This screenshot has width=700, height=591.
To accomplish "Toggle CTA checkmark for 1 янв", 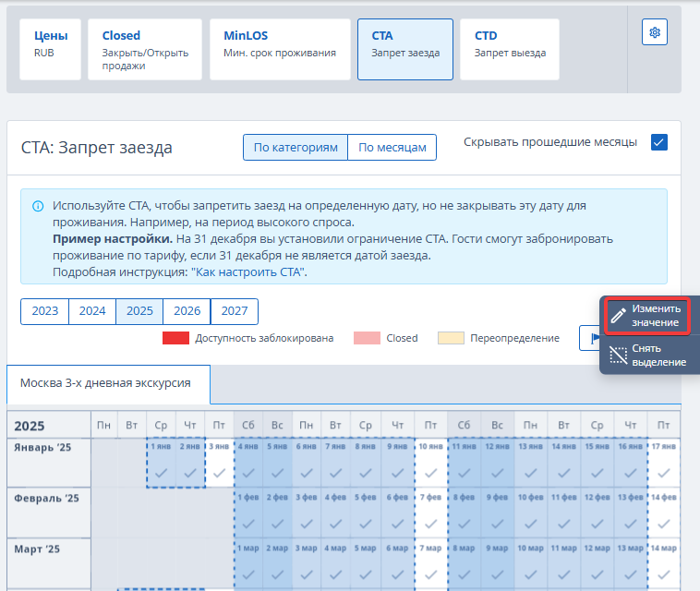I will coord(161,473).
